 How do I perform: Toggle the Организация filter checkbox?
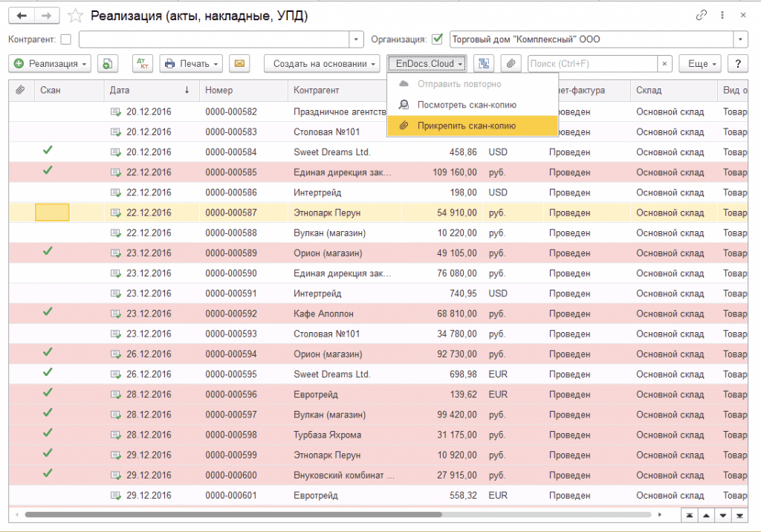click(x=437, y=39)
